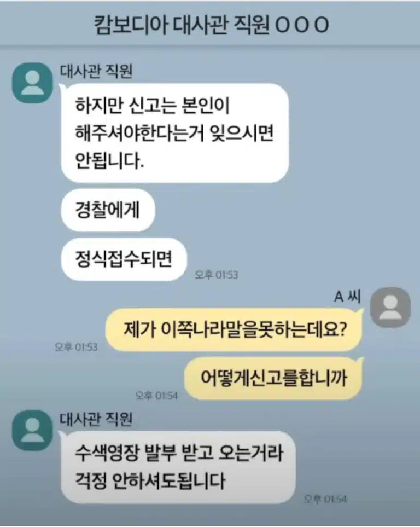Select the 하지만 신고는 본인이 message bubble

pos(174,133)
